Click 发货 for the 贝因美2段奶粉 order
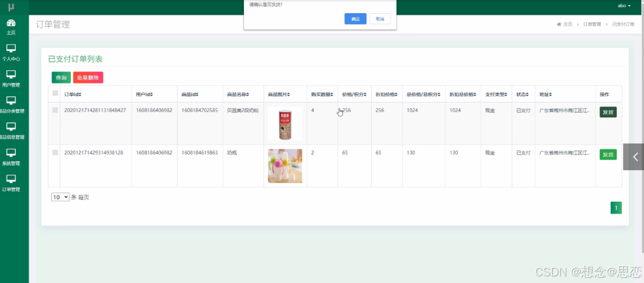Image resolution: width=644 pixels, height=283 pixels. (608, 112)
